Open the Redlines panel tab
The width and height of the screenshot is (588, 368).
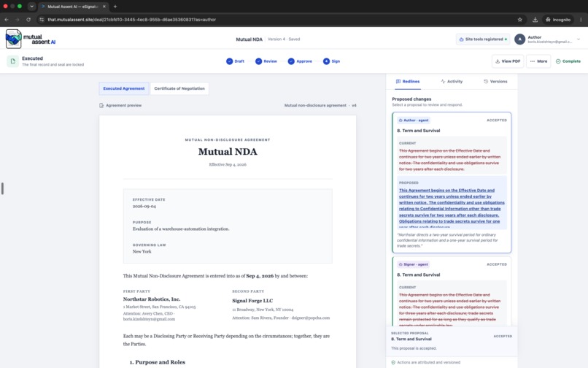408,82
